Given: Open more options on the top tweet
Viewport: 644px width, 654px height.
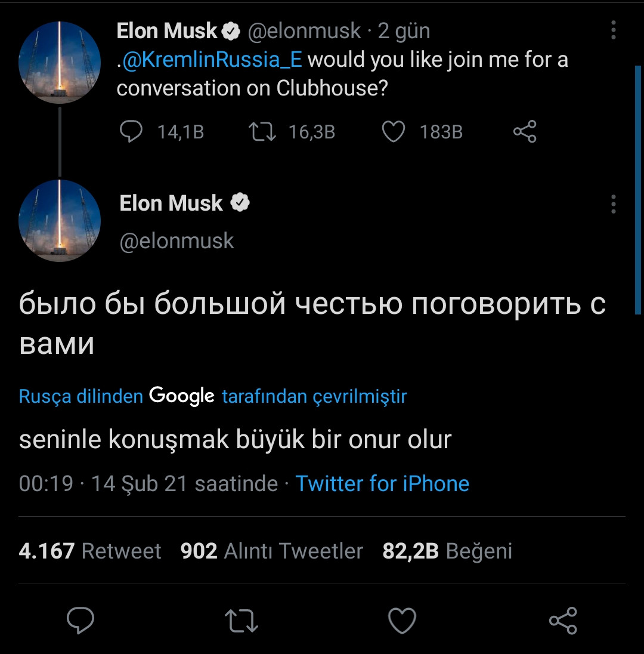Looking at the screenshot, I should click(613, 29).
